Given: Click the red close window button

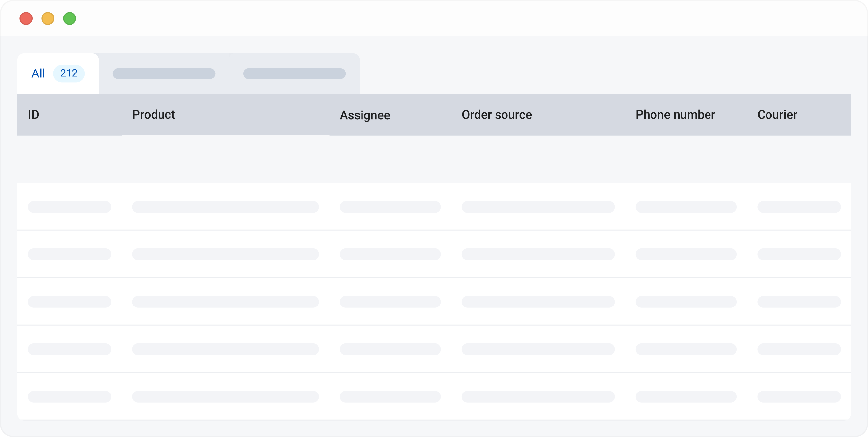Looking at the screenshot, I should coord(26,18).
